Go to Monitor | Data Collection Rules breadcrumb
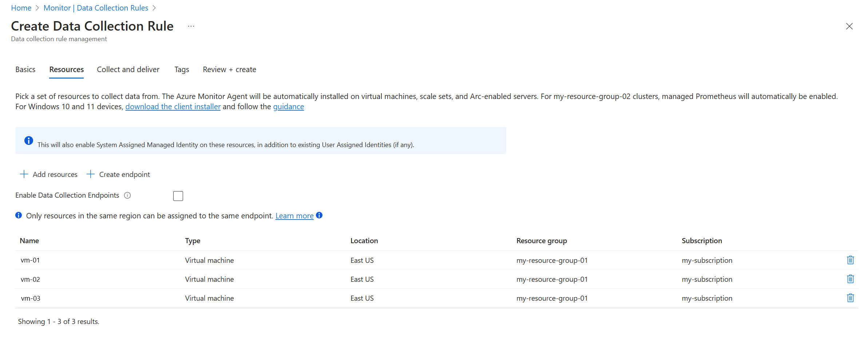 [96, 8]
